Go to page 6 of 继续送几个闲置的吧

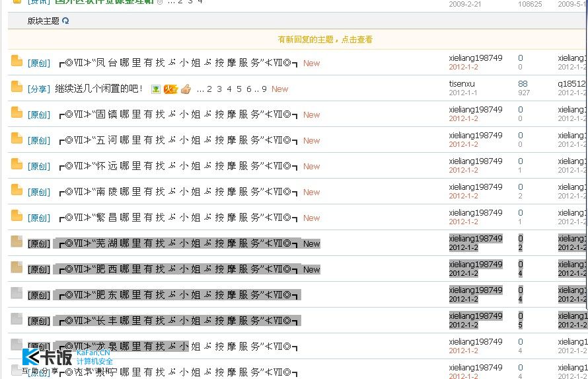click(x=248, y=89)
